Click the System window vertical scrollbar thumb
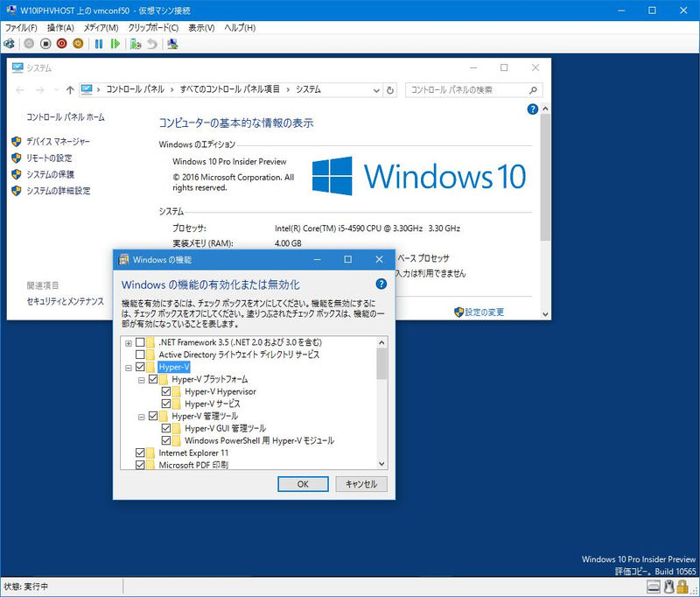This screenshot has height=597, width=700. tap(544, 178)
